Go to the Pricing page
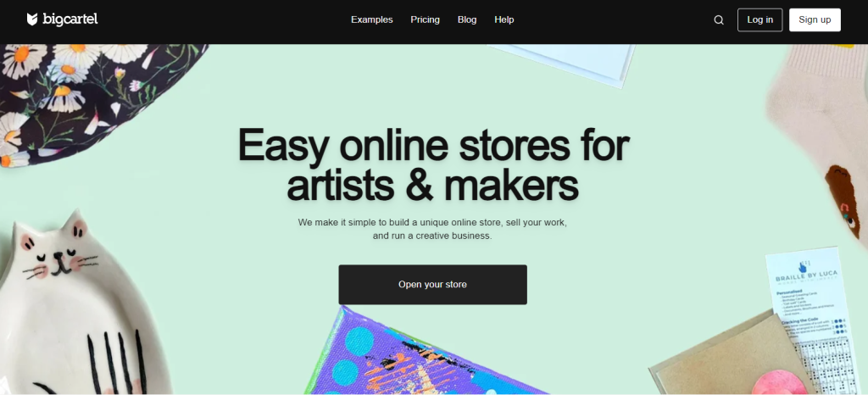 click(x=426, y=19)
